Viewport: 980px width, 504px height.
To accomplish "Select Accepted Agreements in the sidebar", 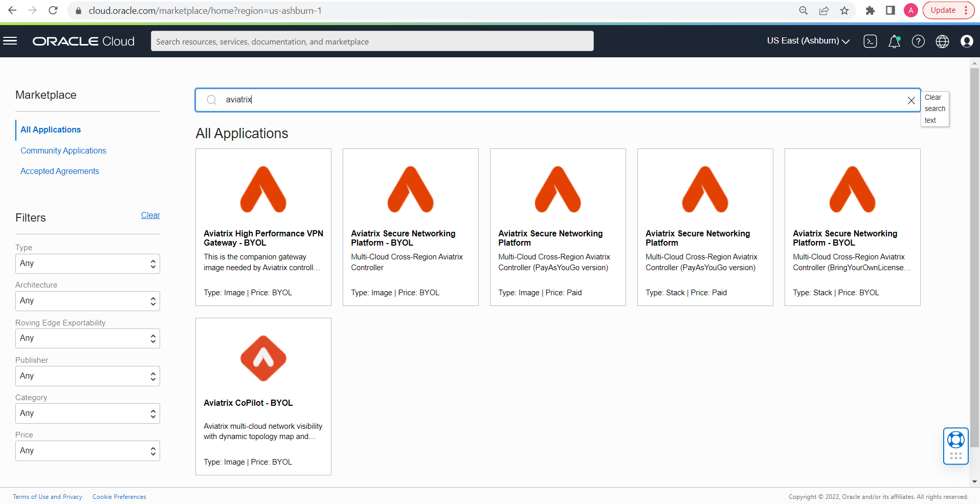I will pyautogui.click(x=59, y=171).
